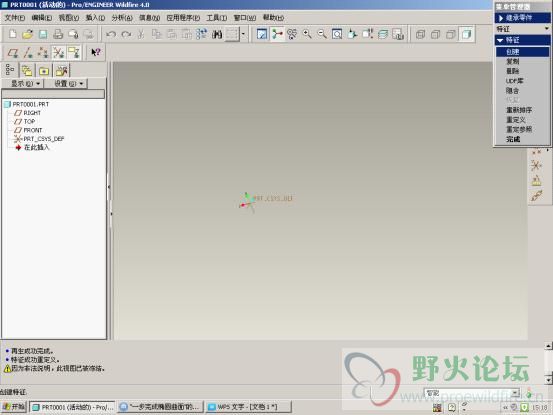Click the binoculars Find icon
This screenshot has height=415, width=553.
pos(217,34)
